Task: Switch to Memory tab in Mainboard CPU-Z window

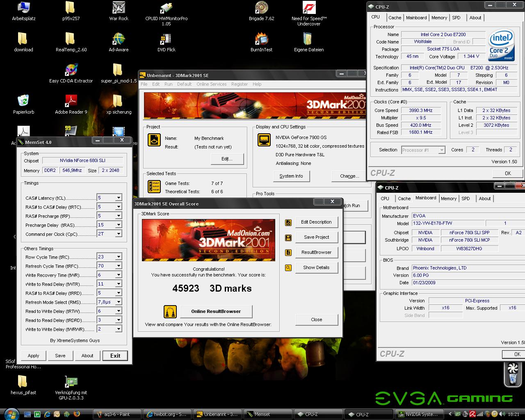Action: pos(448,199)
